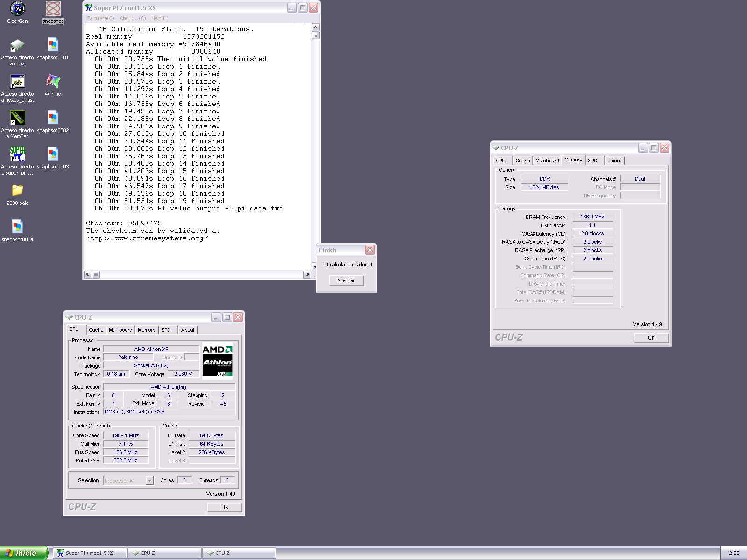Activate the first CPU-Z taskbar button
This screenshot has height=560, width=747.
(164, 553)
